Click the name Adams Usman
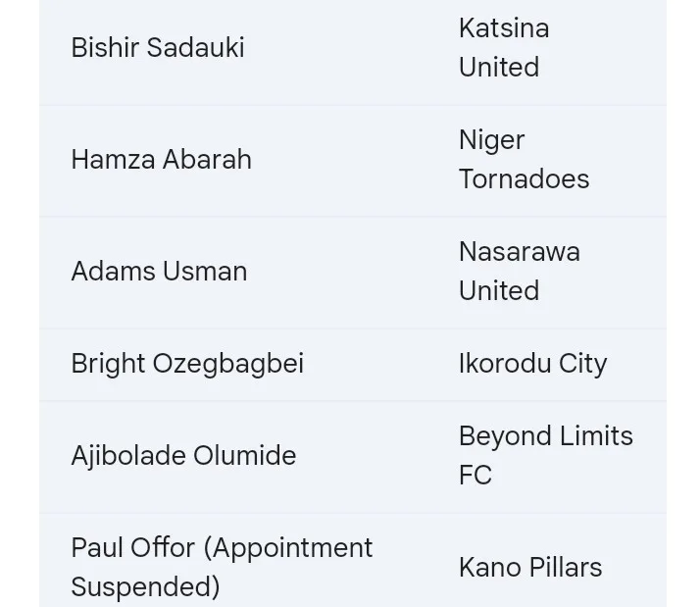700x607 pixels. pyautogui.click(x=159, y=272)
